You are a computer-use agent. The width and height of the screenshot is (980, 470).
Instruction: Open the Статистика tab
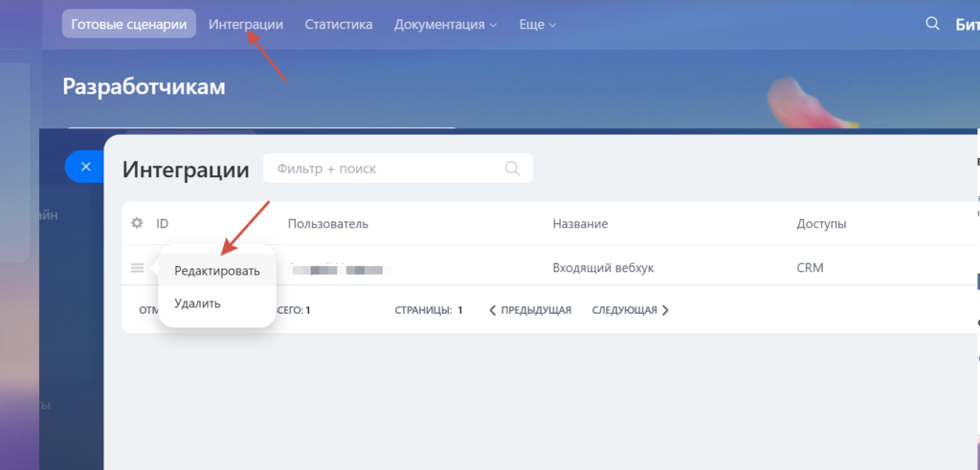point(339,25)
